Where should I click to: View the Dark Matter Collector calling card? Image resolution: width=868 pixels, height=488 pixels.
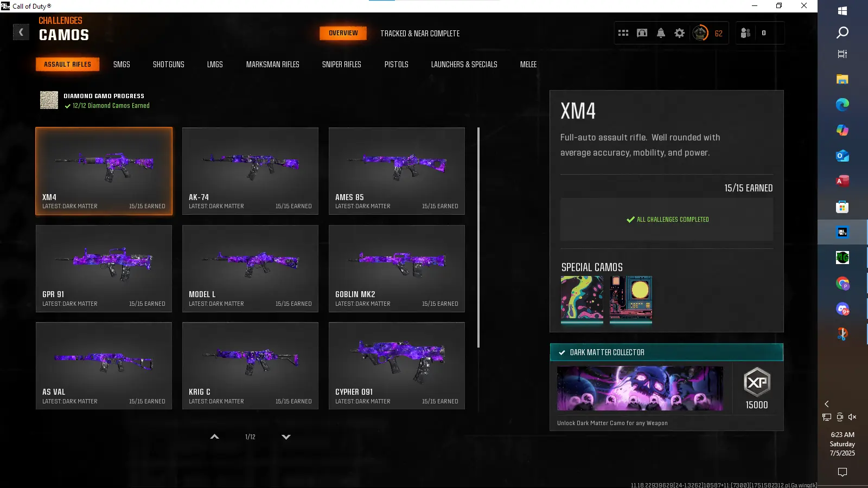tap(640, 388)
